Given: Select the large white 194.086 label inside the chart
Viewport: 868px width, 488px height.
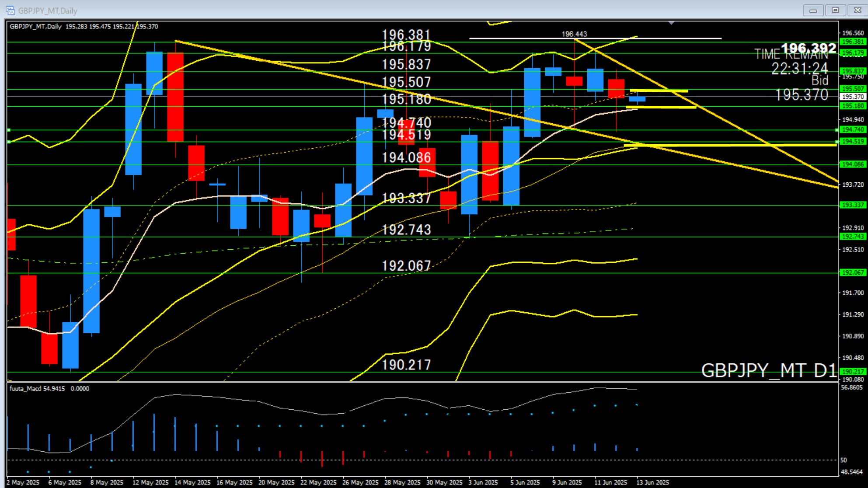Looking at the screenshot, I should tap(406, 157).
